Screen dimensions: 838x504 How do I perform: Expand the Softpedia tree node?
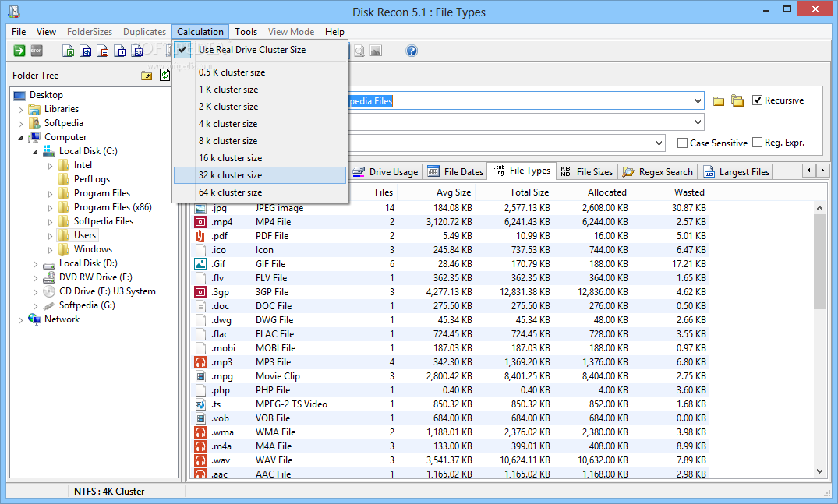click(21, 123)
